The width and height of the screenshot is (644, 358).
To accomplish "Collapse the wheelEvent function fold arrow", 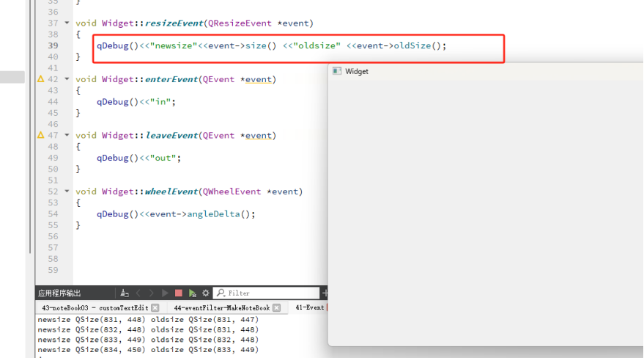I will 67,191.
